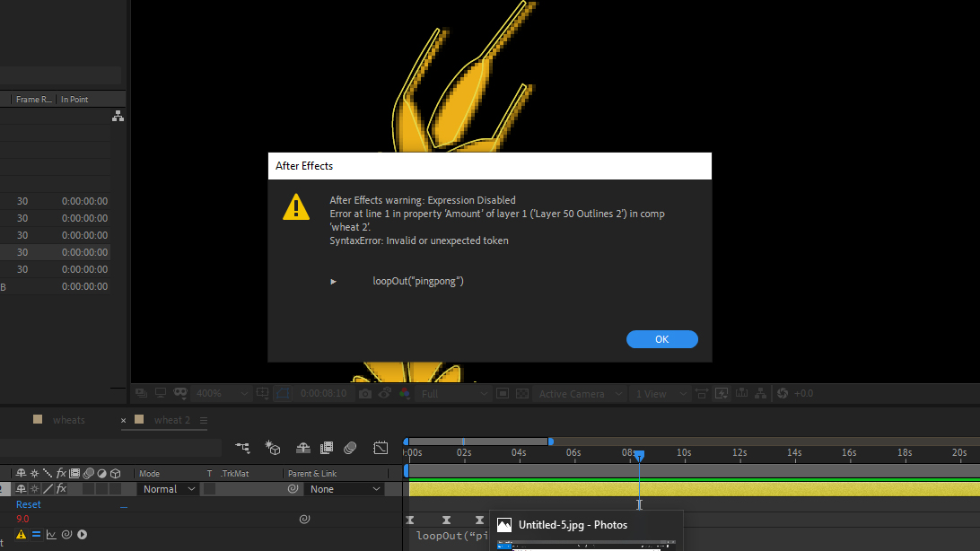
Task: Open the Full resolution dropdown
Action: pos(454,394)
